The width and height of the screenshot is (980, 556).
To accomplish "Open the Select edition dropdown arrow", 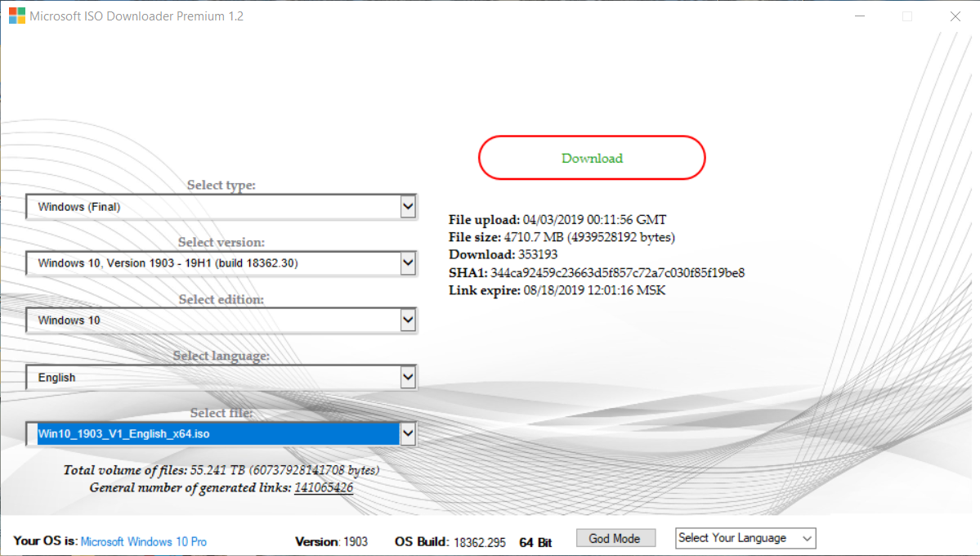I will [408, 321].
